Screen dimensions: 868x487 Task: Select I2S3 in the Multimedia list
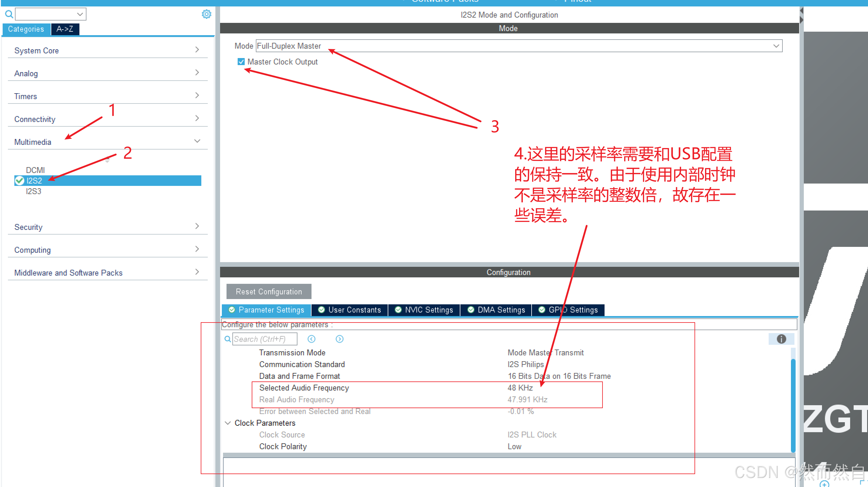[33, 191]
